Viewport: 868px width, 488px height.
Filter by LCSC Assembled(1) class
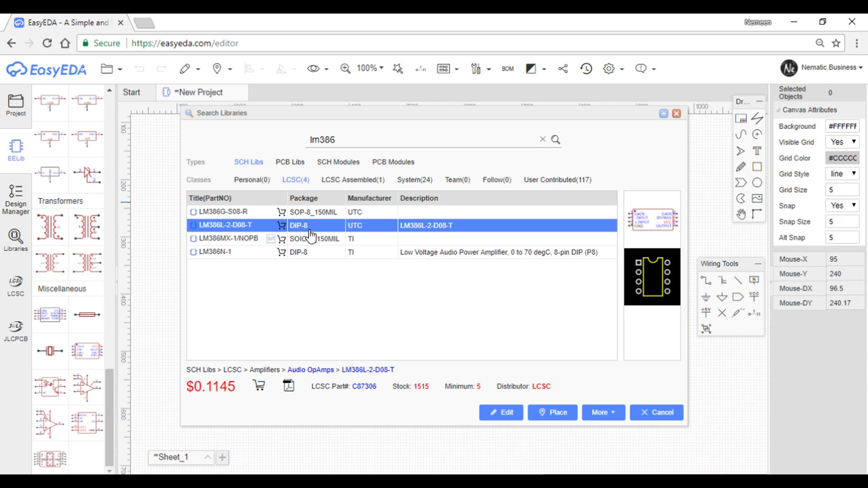(x=353, y=180)
